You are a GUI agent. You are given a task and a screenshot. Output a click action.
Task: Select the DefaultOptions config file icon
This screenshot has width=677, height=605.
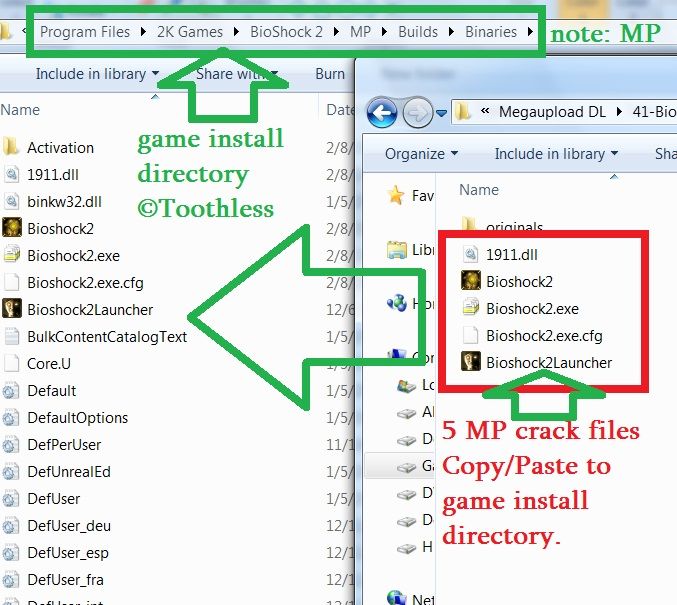click(10, 418)
